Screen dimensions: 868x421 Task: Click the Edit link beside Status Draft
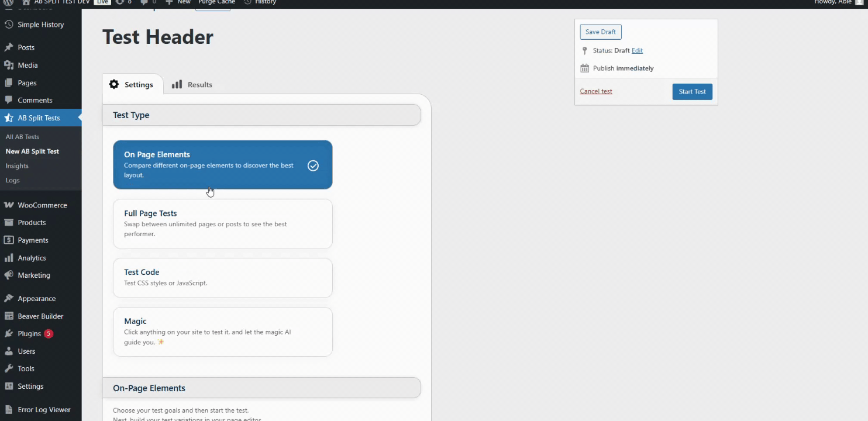(637, 51)
